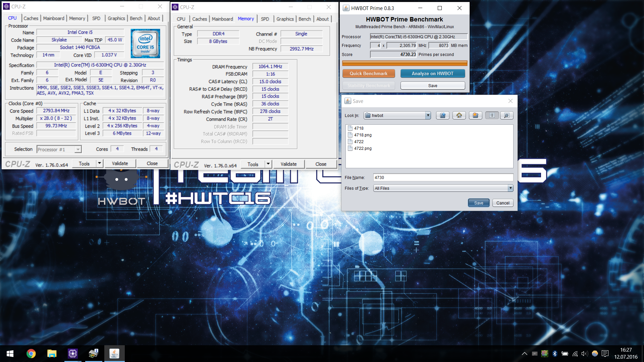This screenshot has height=362, width=644.
Task: Click Close button in left CPU-Z window
Action: coord(152,164)
